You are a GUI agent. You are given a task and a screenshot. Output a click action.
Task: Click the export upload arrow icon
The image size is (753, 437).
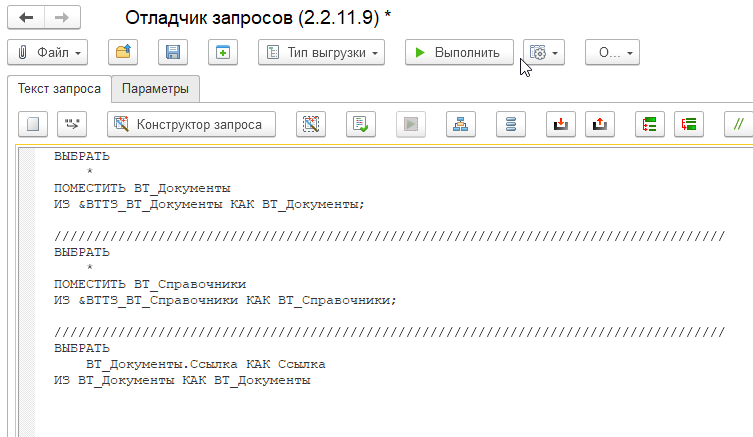[600, 124]
